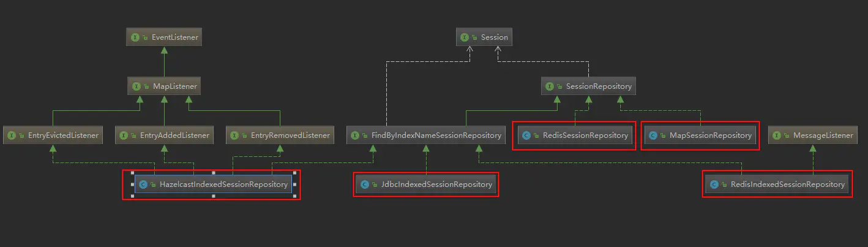Viewport: 868px width, 247px height.
Task: Select the SessionRepository interface node
Action: (589, 86)
